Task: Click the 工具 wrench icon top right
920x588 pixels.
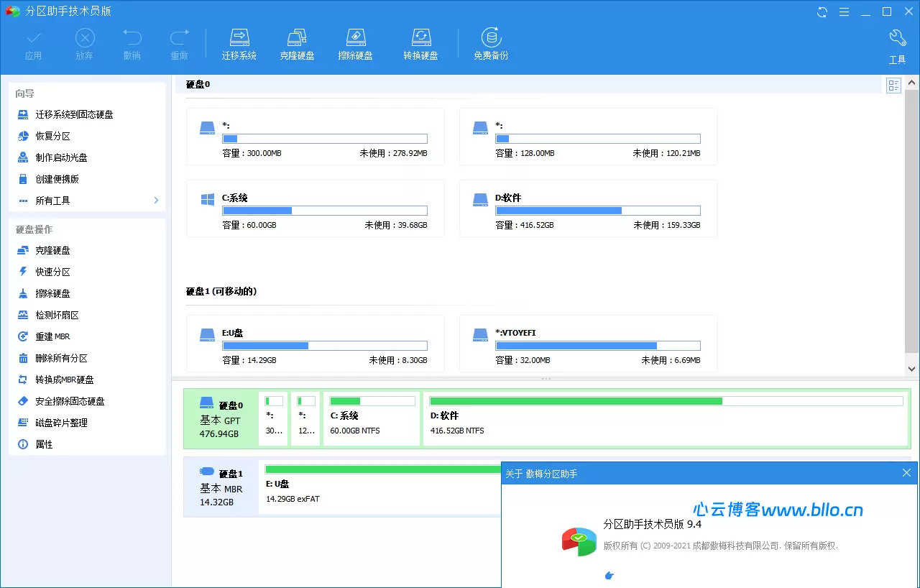Action: 897,37
